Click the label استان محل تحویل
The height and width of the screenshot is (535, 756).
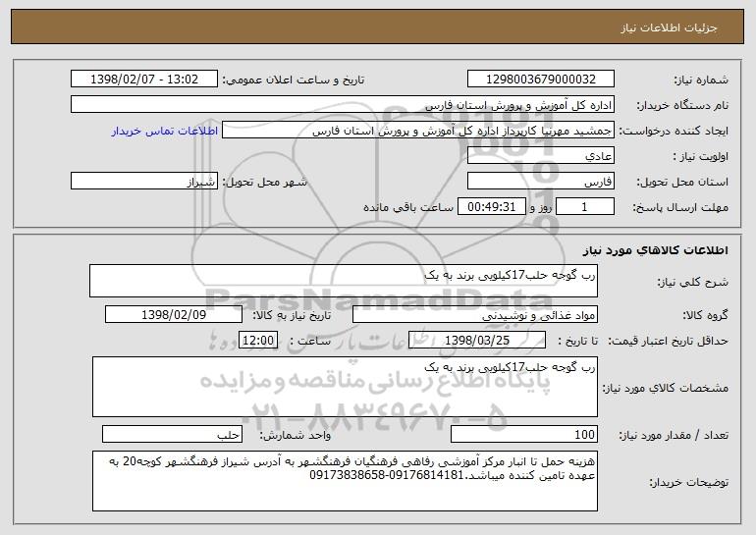pyautogui.click(x=682, y=183)
